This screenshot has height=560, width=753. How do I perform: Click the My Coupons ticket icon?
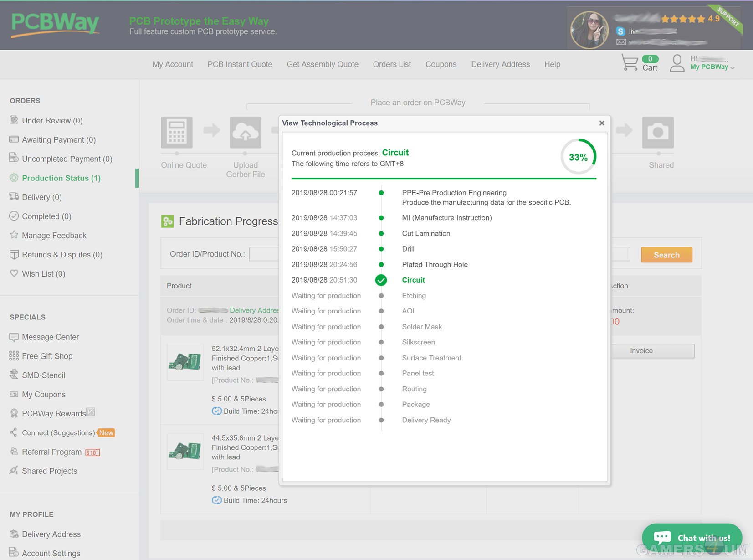tap(14, 394)
